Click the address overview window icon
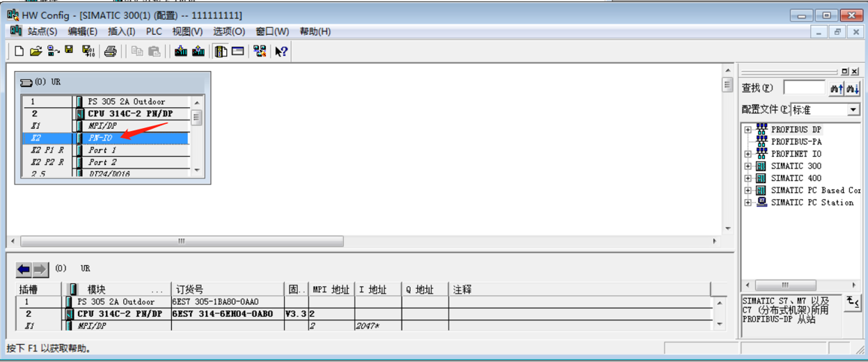 (x=238, y=51)
